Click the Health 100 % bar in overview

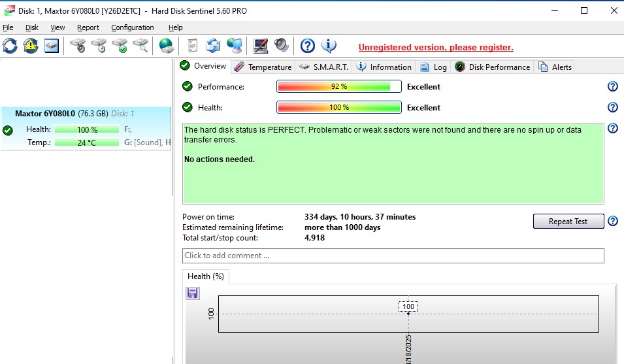pos(339,107)
